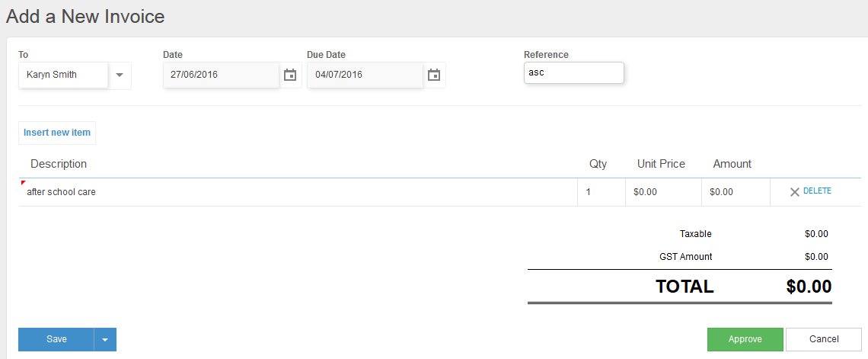
Task: Approve the invoice with the green button
Action: click(745, 339)
